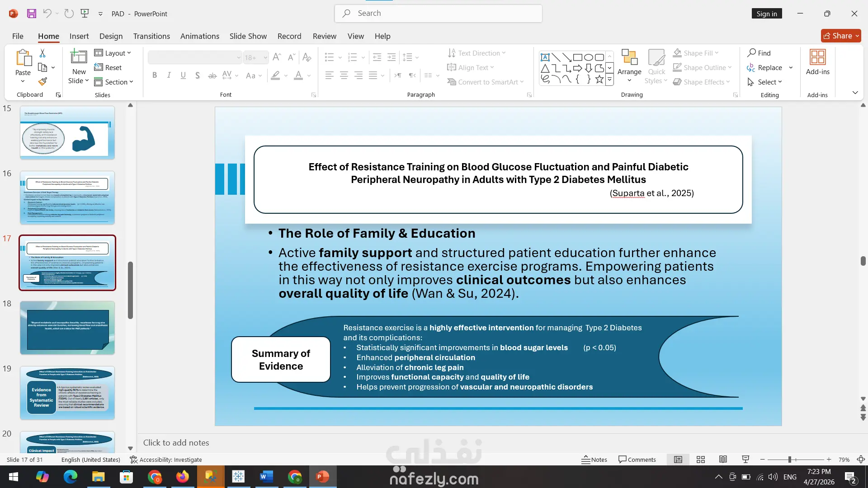
Task: Align text left
Action: tap(330, 75)
